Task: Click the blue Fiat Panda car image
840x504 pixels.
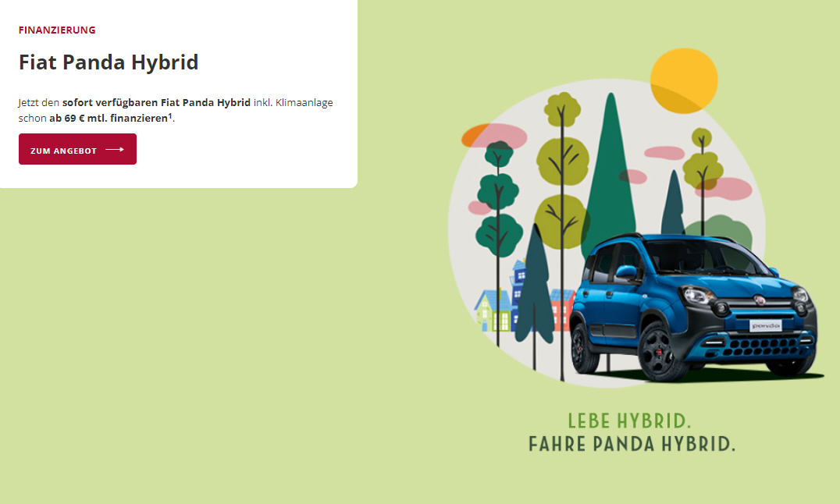Action: click(693, 307)
